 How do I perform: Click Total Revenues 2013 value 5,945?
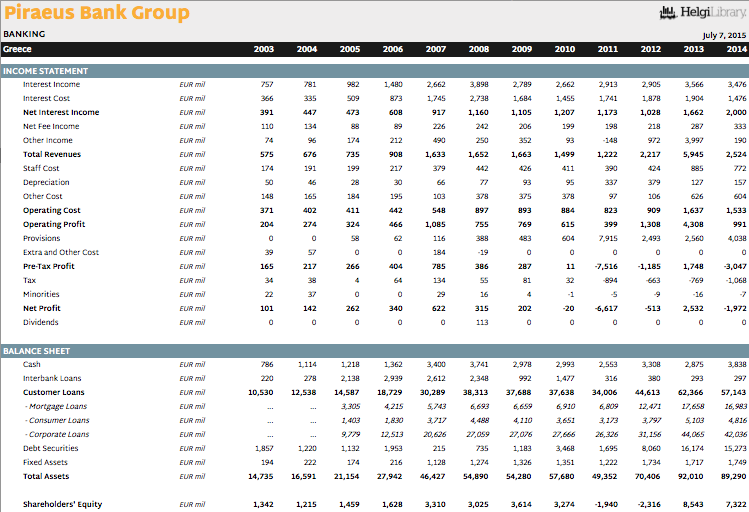[693, 154]
